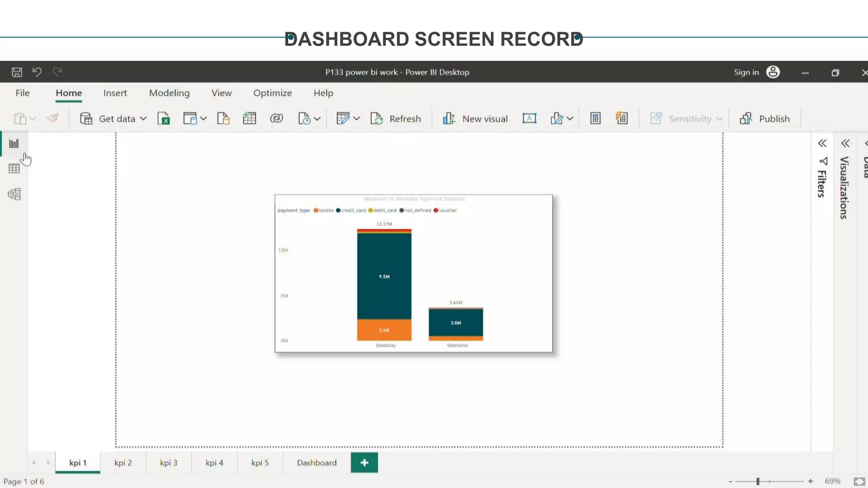Click the Undo arrow icon
Screen dimensions: 868x488
[37, 72]
